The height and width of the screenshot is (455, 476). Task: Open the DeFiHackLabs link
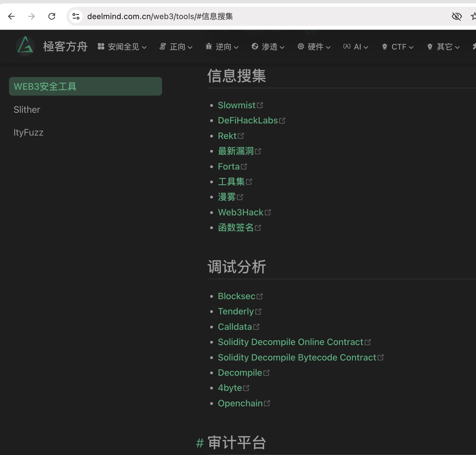click(x=248, y=120)
